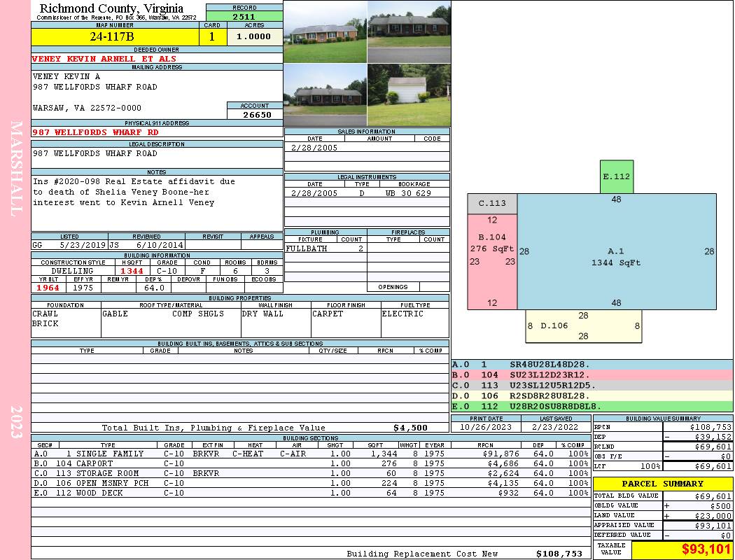
Task: Click the A.1 1344 SqFt sketch area
Action: pyautogui.click(x=617, y=251)
